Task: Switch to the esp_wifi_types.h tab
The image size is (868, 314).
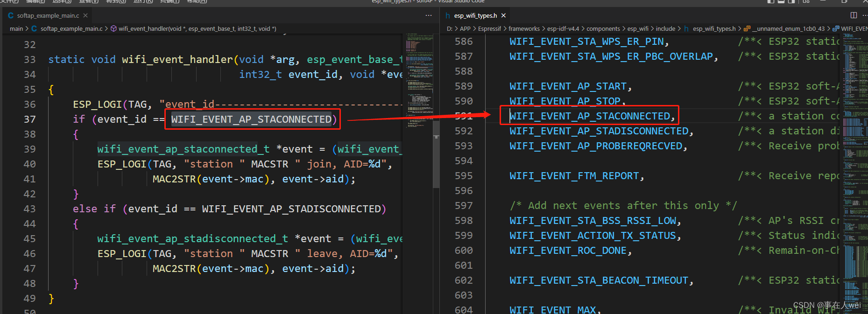Action: pyautogui.click(x=475, y=15)
